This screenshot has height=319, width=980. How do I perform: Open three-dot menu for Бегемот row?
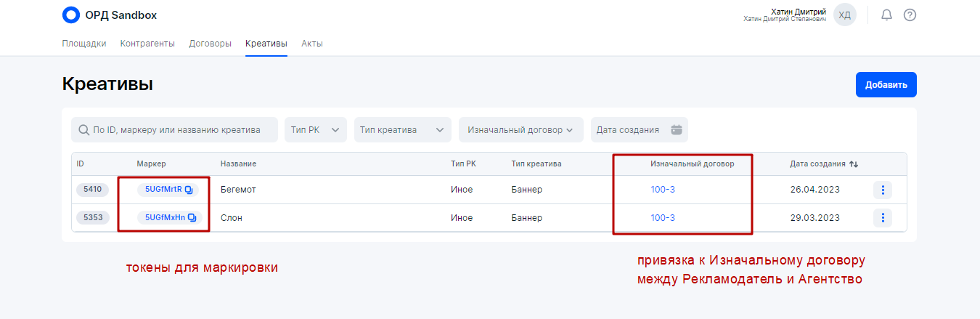[882, 190]
